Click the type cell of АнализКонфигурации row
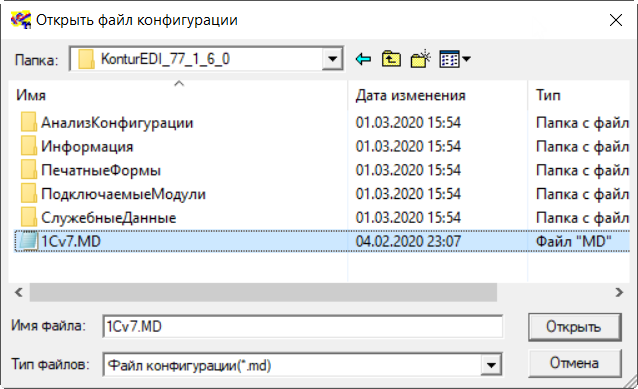Screen dimensions: 638x389 (x=583, y=122)
